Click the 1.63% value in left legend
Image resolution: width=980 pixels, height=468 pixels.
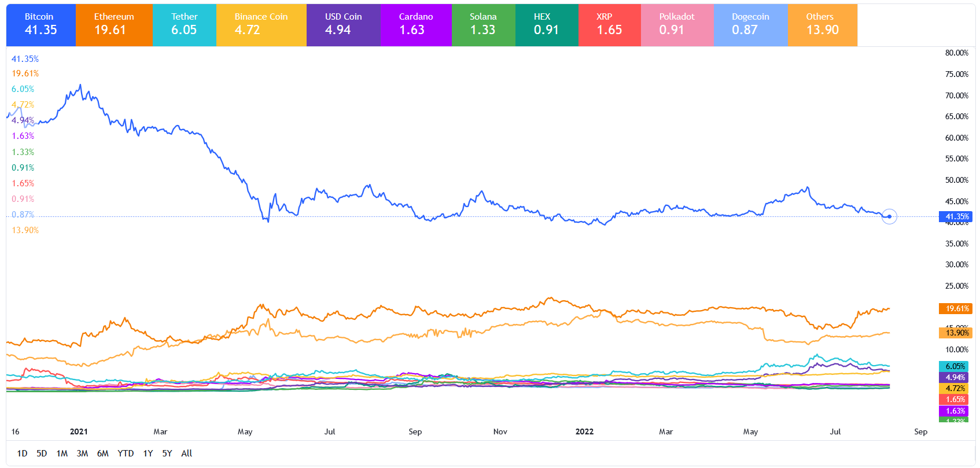[23, 136]
